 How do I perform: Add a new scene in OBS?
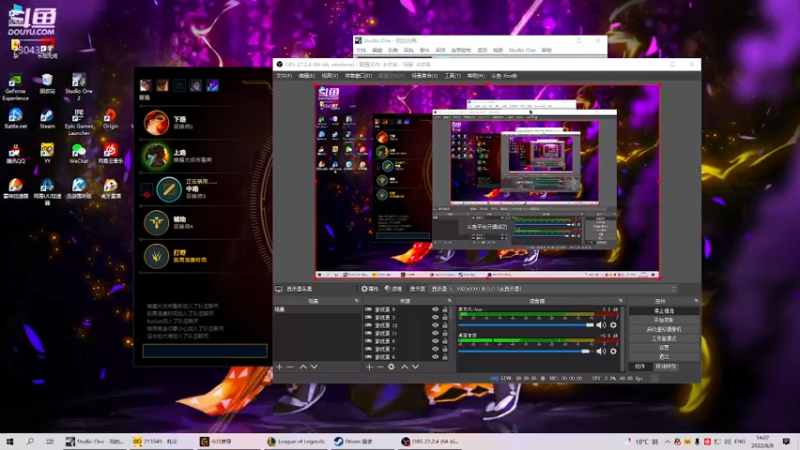point(279,366)
